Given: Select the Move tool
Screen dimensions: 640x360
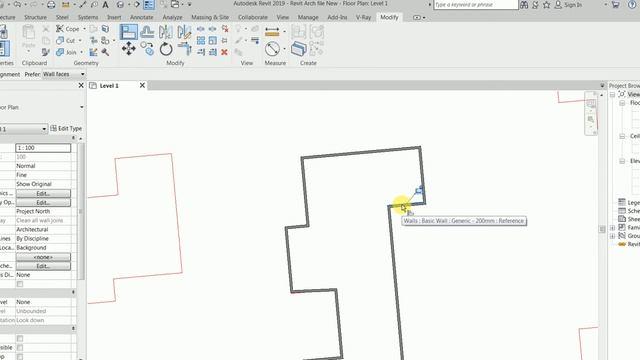Looking at the screenshot, I should pyautogui.click(x=129, y=49).
